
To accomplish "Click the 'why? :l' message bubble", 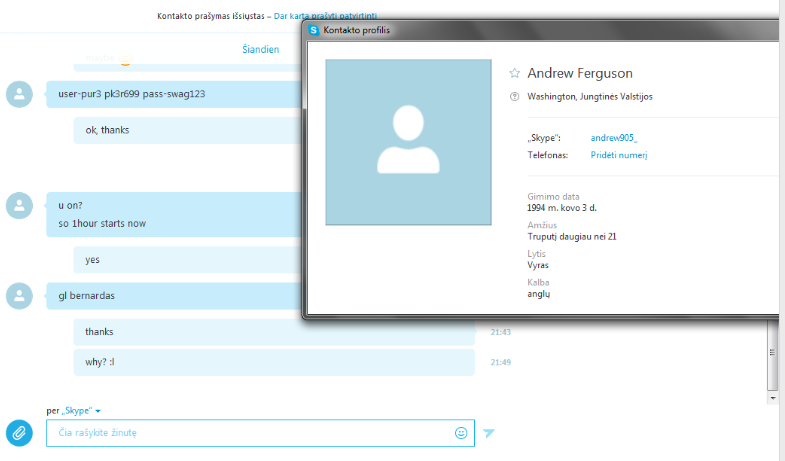I will [274, 362].
